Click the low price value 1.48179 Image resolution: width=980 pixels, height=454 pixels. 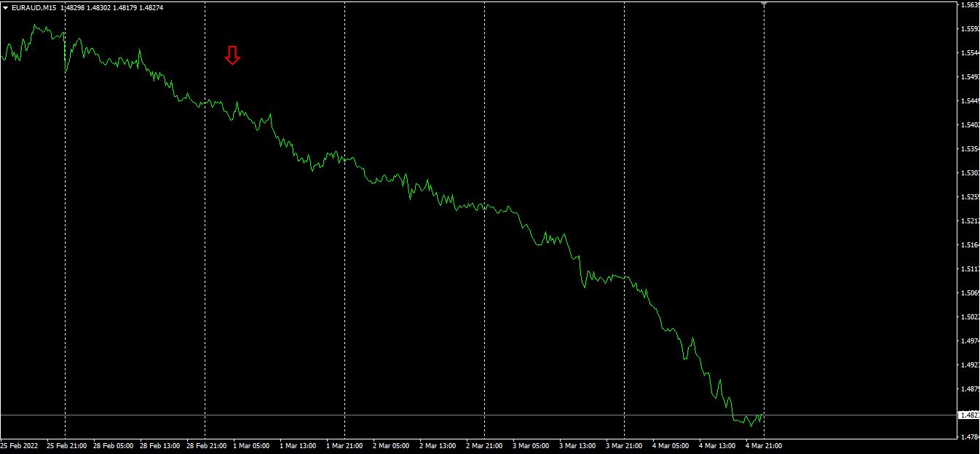click(127, 8)
